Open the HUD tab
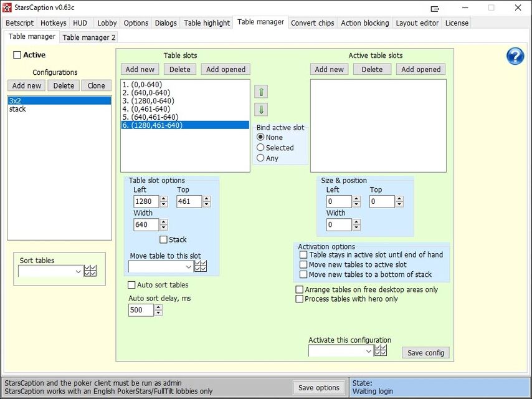Screen dimensions: 532x399 pos(80,23)
